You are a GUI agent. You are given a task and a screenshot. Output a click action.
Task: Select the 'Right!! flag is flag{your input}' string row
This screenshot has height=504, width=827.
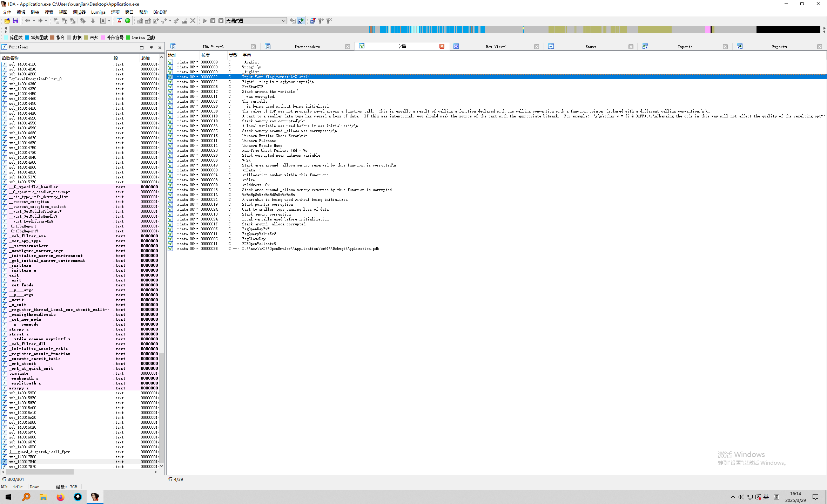tap(278, 82)
